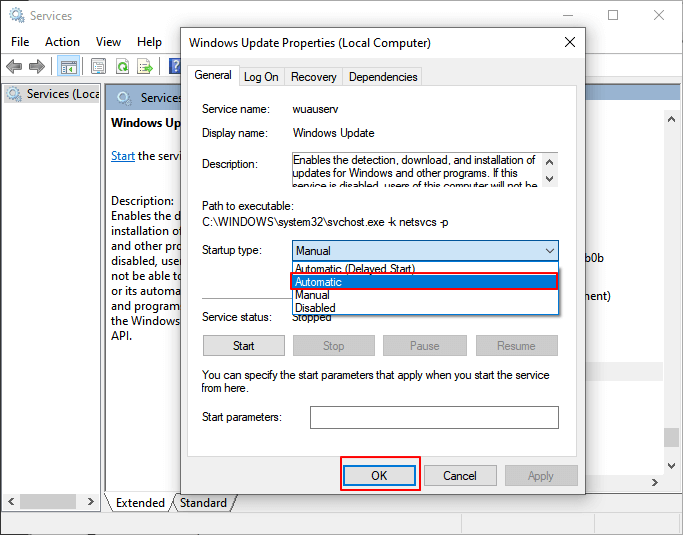Click the Start service button
This screenshot has width=683, height=535.
tap(243, 346)
